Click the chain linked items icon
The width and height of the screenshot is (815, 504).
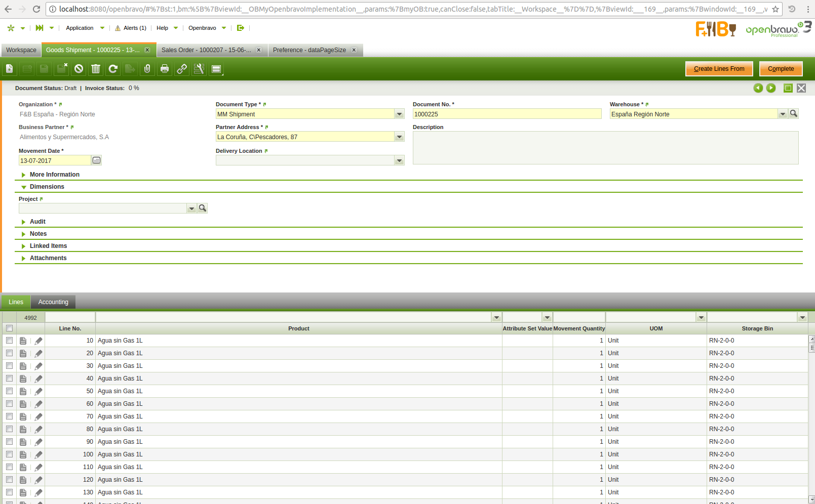pos(182,69)
